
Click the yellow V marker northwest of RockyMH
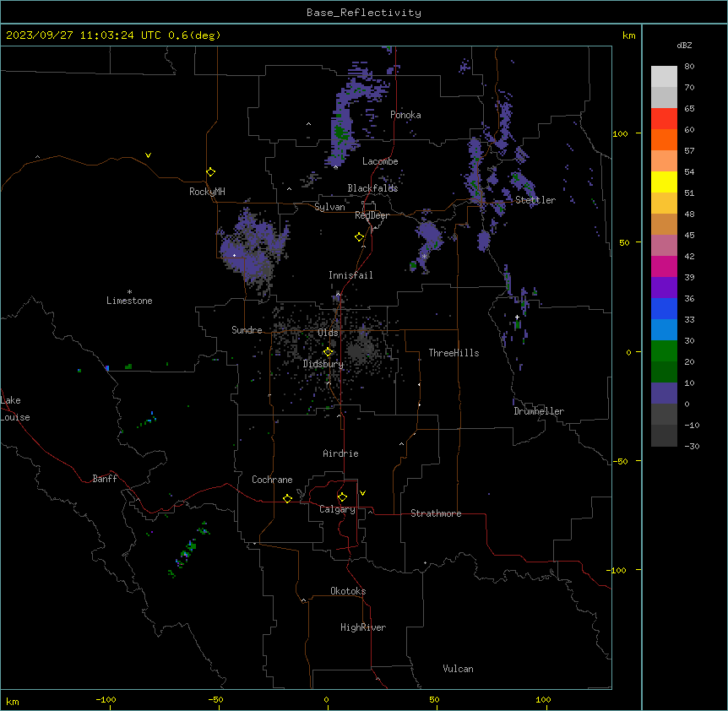148,155
